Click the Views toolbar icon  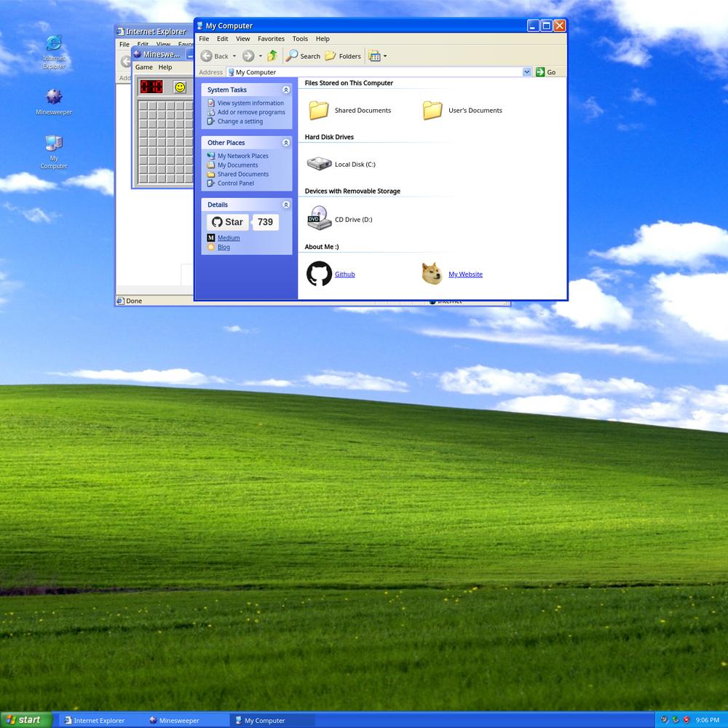pyautogui.click(x=374, y=56)
